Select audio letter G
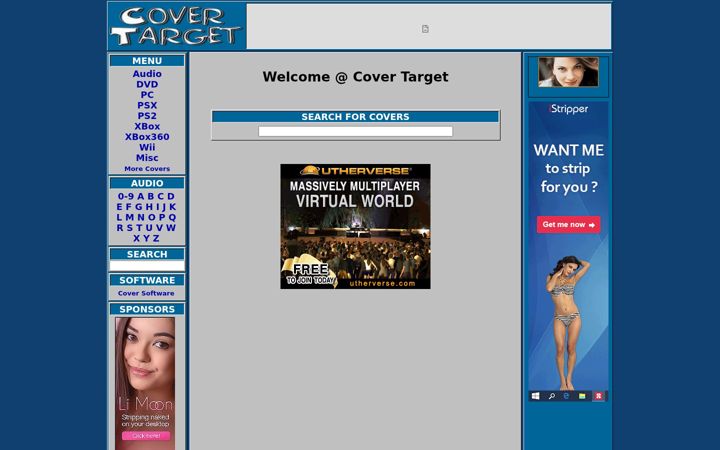Screen dimensions: 720x450 [x=139, y=207]
